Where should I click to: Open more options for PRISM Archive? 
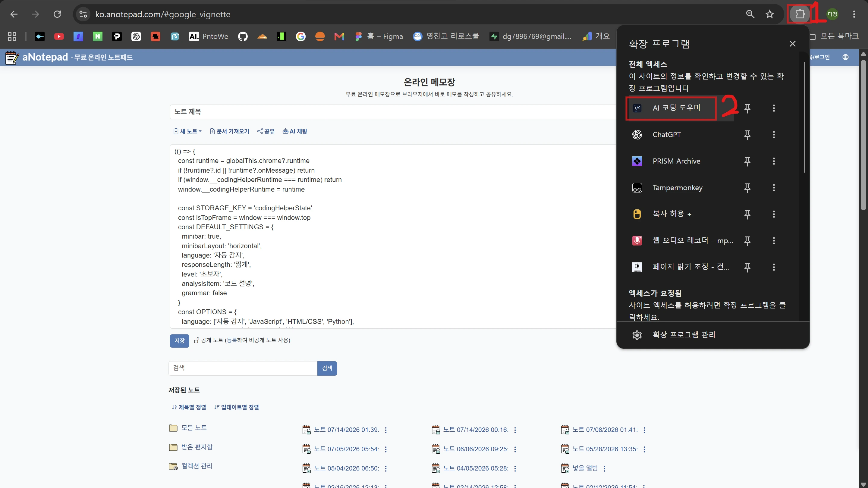(774, 161)
